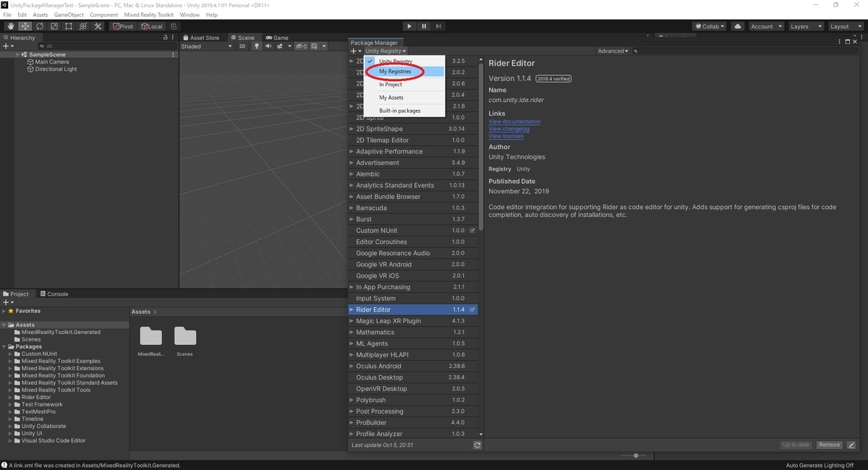This screenshot has width=868, height=470.
Task: Select the Move tool
Action: pos(25,26)
